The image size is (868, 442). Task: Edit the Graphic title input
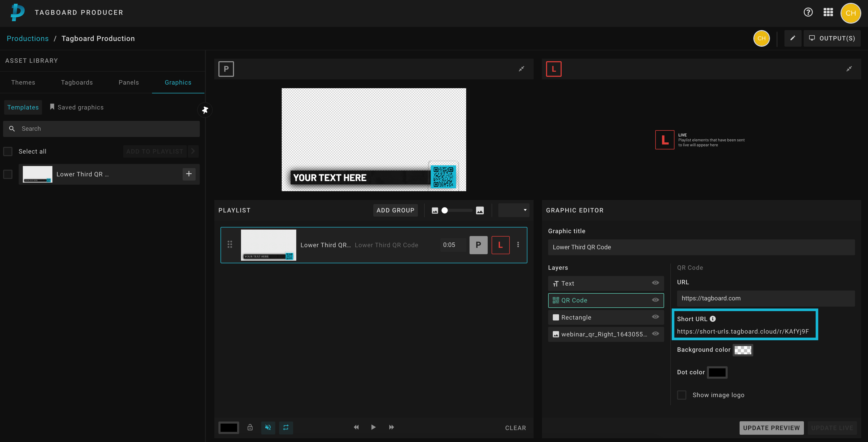click(x=701, y=247)
